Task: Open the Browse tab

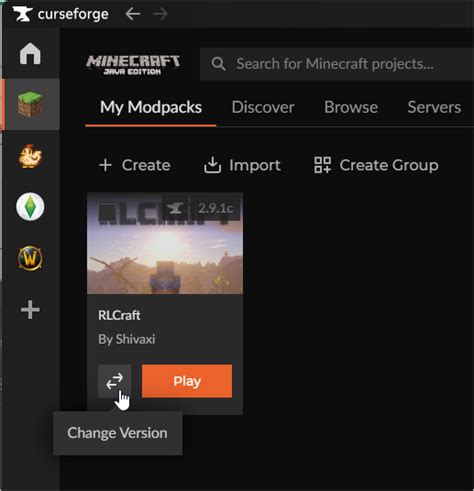Action: coord(351,107)
